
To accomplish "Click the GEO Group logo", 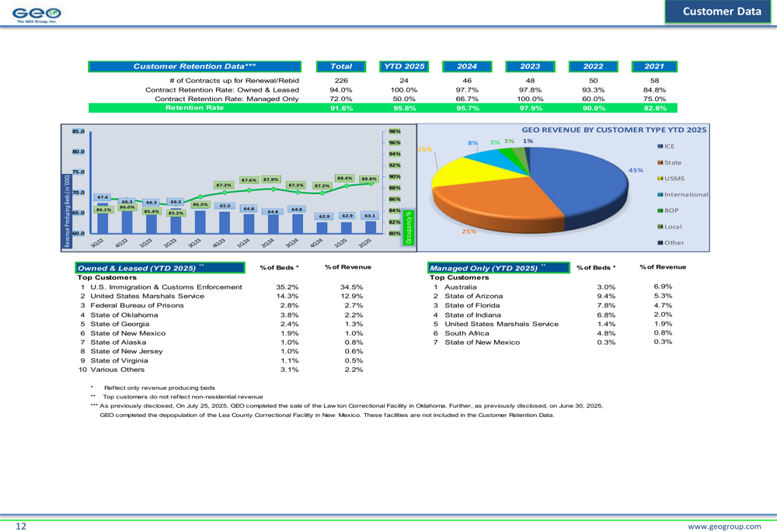I will [x=37, y=15].
